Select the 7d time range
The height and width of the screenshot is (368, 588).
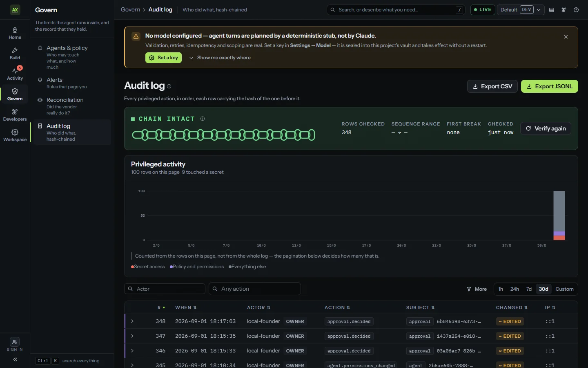coord(529,289)
